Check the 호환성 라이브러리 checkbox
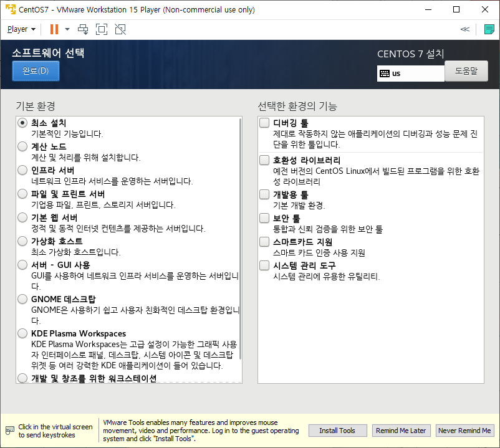This screenshot has height=448, width=500. click(264, 160)
